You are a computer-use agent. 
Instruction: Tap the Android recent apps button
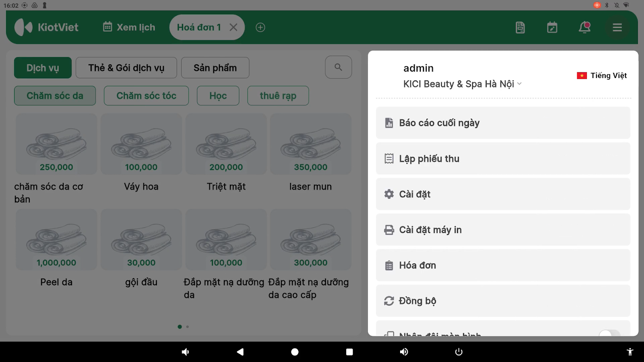349,352
